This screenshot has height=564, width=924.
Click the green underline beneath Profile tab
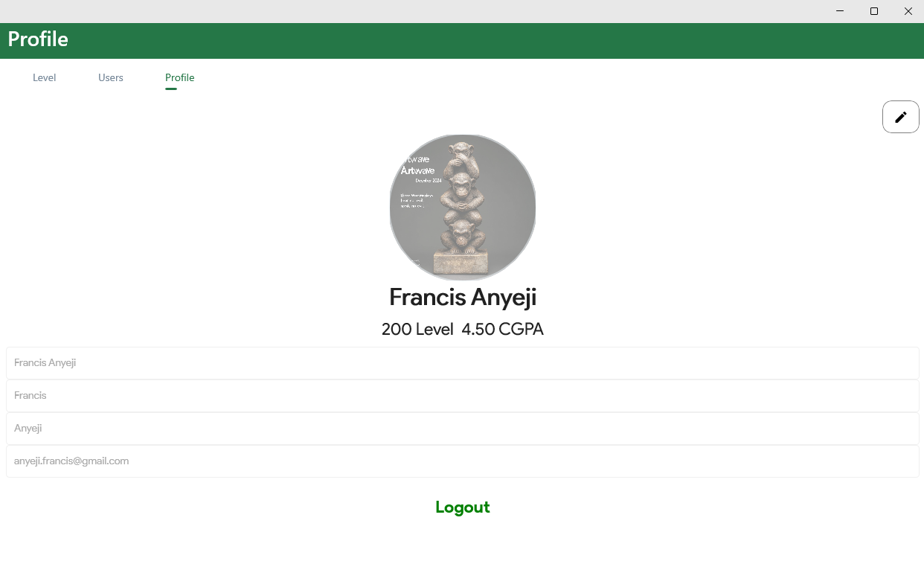click(x=171, y=89)
